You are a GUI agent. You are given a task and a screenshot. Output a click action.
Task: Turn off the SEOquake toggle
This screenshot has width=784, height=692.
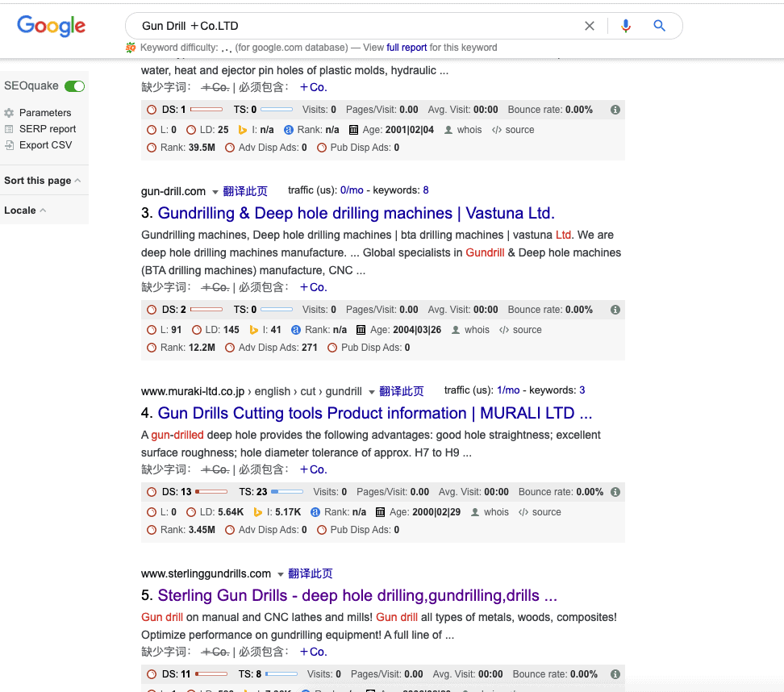[x=74, y=86]
